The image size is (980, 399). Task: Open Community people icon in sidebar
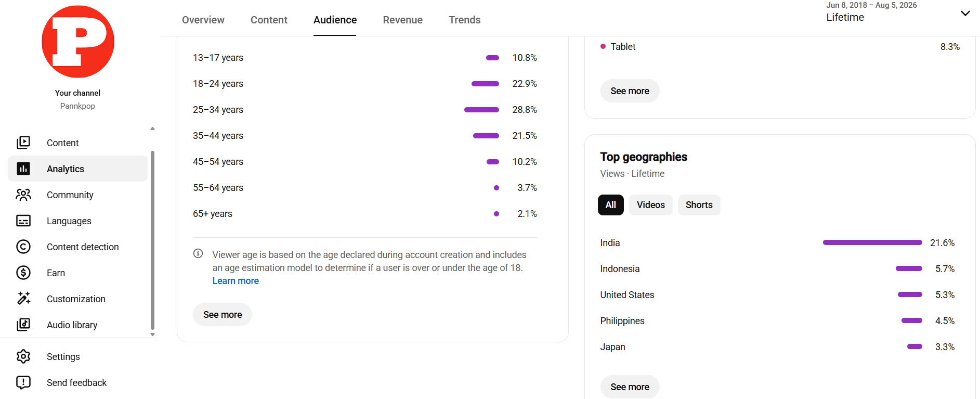tap(23, 195)
